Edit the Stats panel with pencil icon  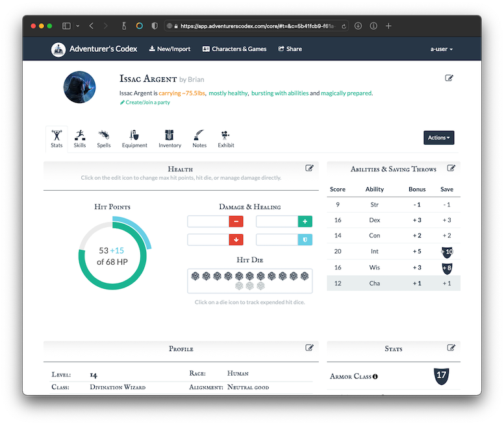tap(451, 348)
